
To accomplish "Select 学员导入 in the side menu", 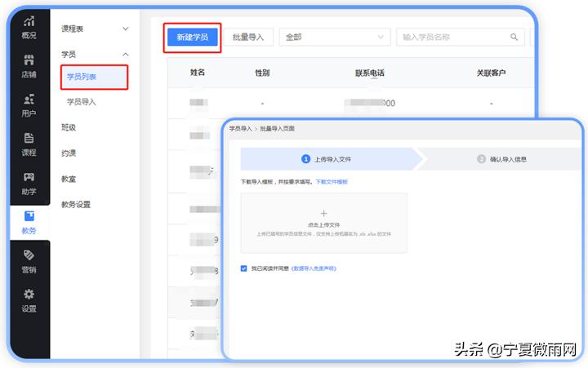I will [82, 102].
